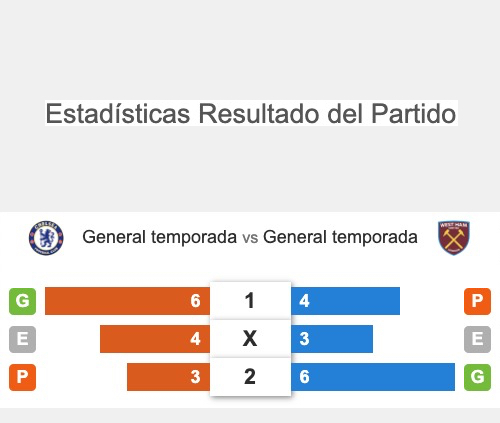Click the orange P badge for West Ham
This screenshot has width=500, height=423.
477,301
